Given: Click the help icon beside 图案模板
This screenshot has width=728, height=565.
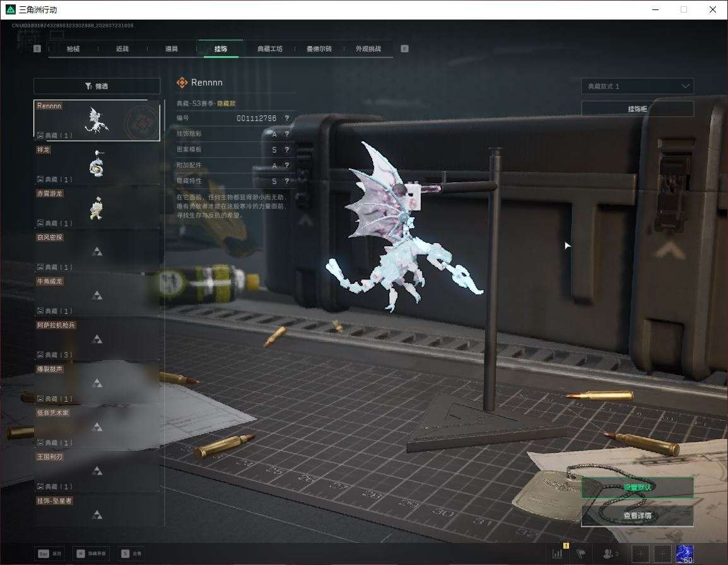Looking at the screenshot, I should 287,149.
